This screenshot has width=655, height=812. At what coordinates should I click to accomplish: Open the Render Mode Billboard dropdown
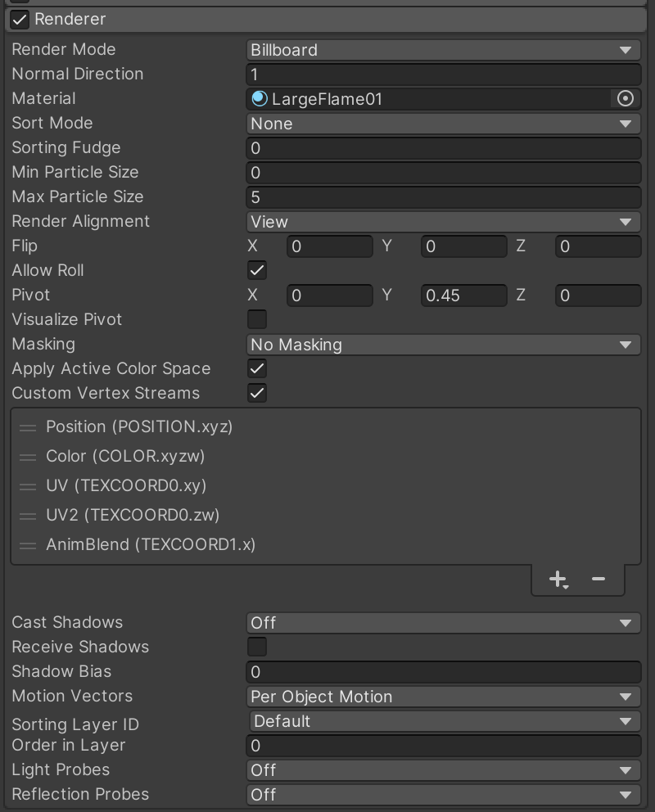click(x=443, y=50)
